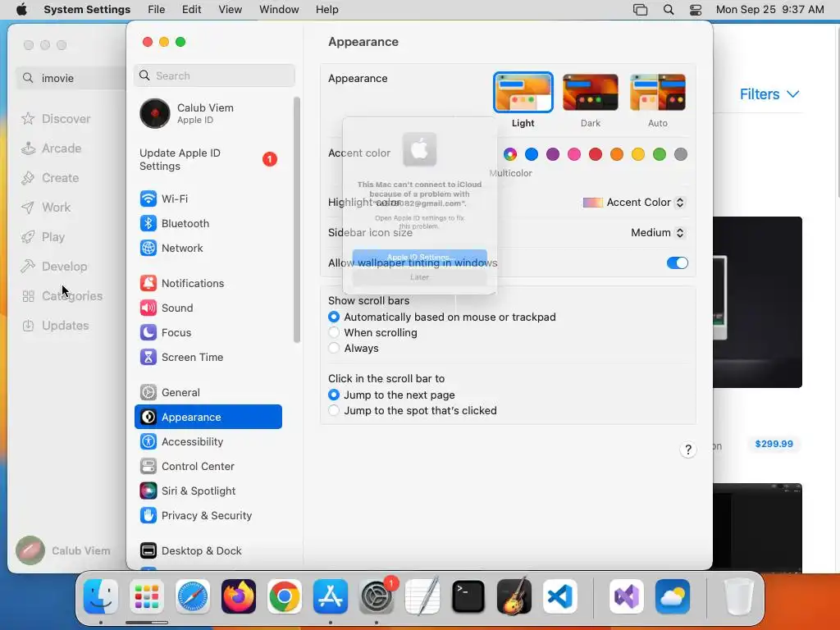Open Weather app from the Dock
The width and height of the screenshot is (840, 630).
(x=673, y=596)
